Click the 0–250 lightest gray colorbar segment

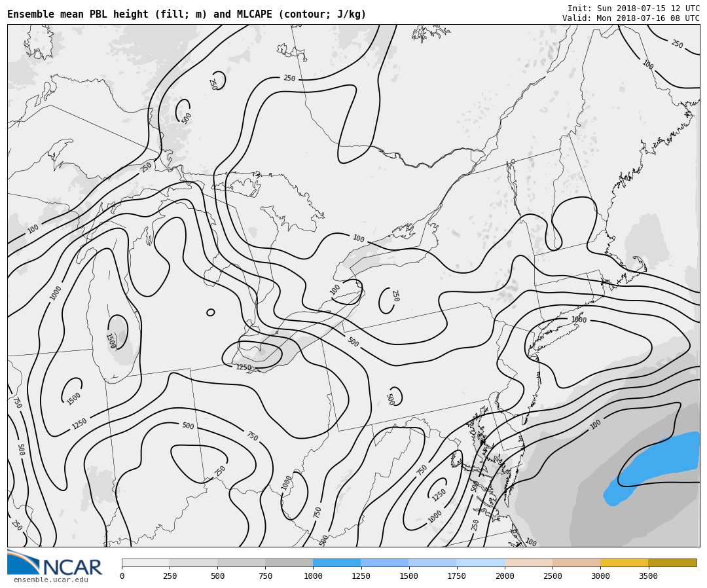tap(145, 562)
